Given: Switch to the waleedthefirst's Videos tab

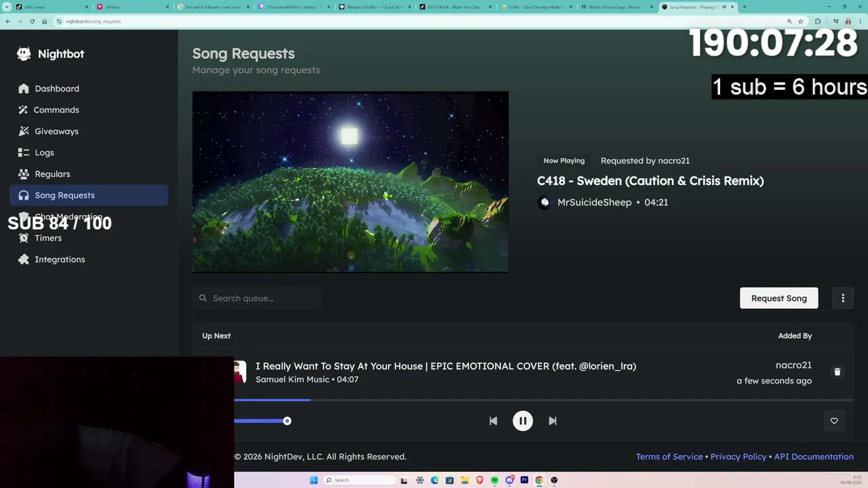Looking at the screenshot, I should tap(294, 7).
